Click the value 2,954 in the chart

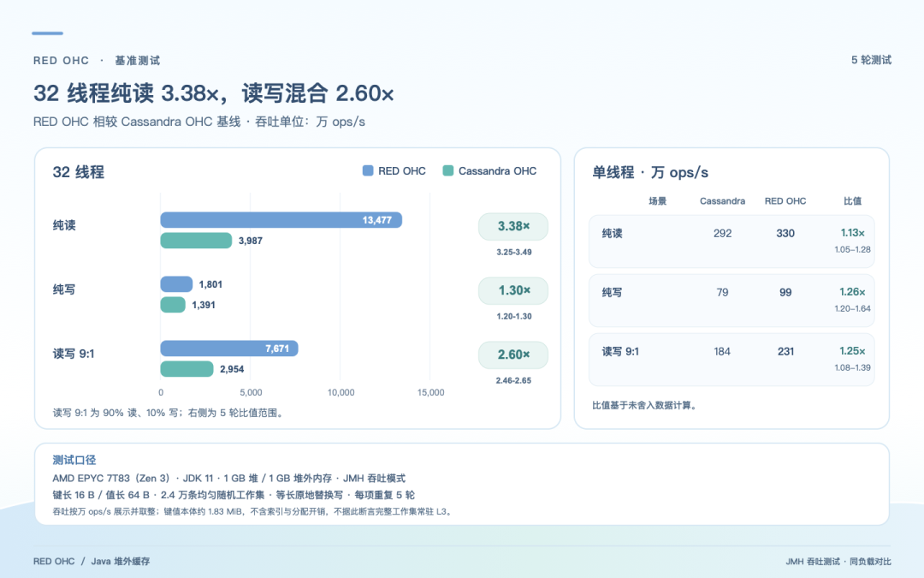click(x=232, y=369)
